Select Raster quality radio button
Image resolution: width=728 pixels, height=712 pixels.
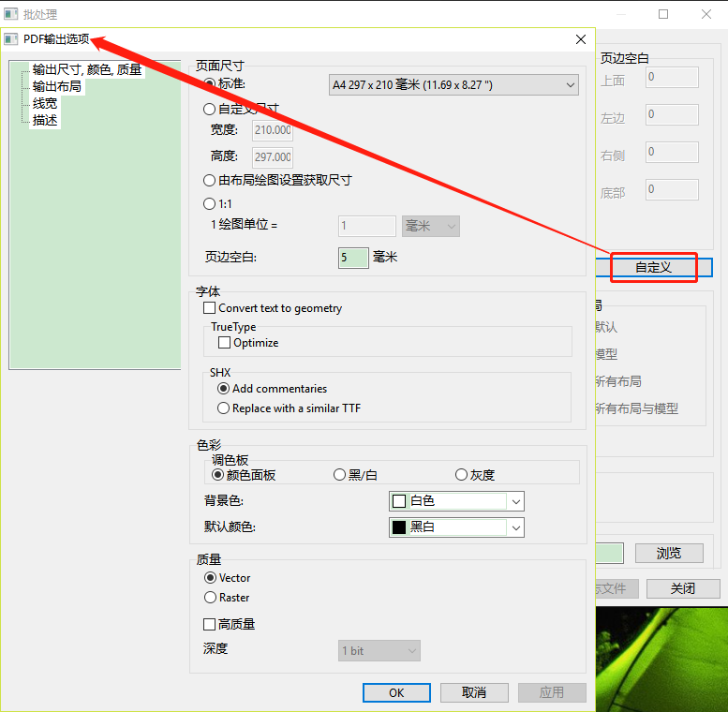point(210,598)
